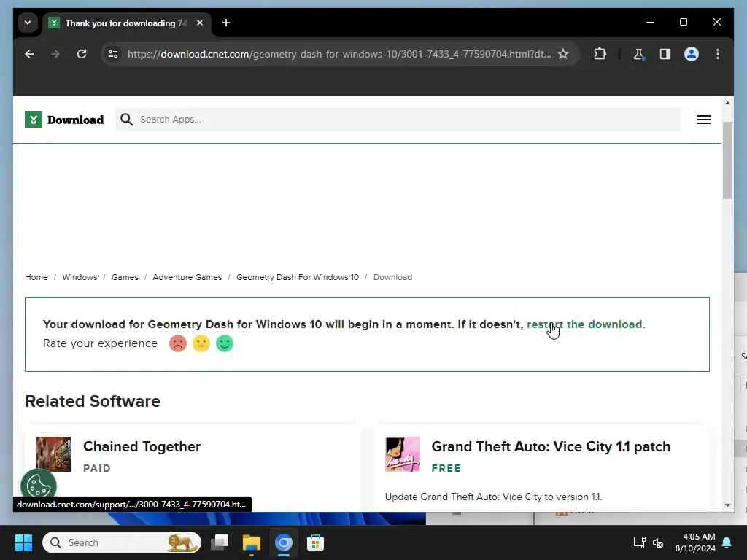The image size is (747, 560).
Task: Bookmark this page with the star icon
Action: (x=563, y=54)
